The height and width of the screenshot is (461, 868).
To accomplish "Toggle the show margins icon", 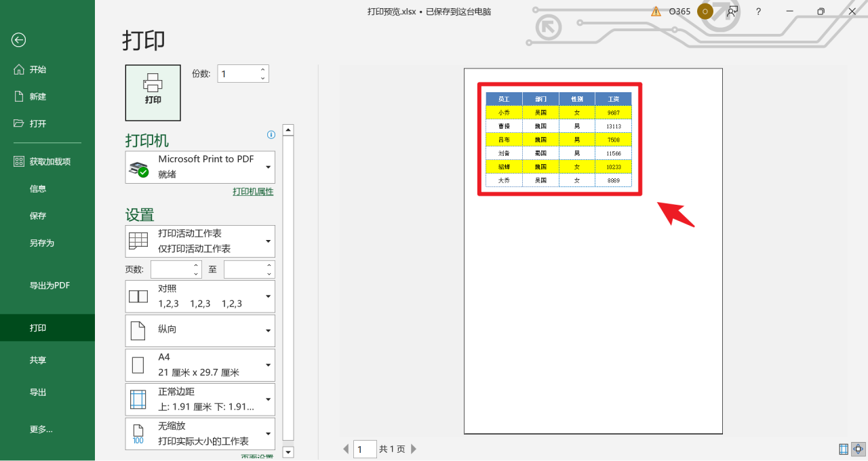I will pyautogui.click(x=844, y=449).
